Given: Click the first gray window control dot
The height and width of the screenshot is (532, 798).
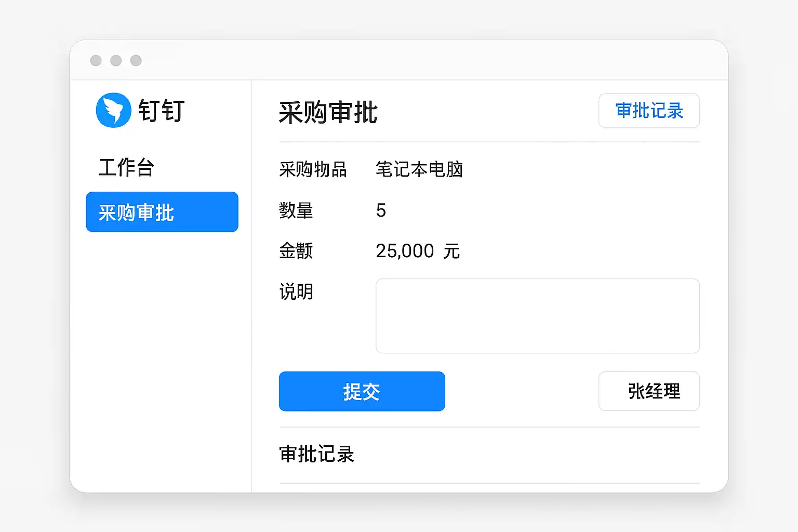Looking at the screenshot, I should [96, 60].
